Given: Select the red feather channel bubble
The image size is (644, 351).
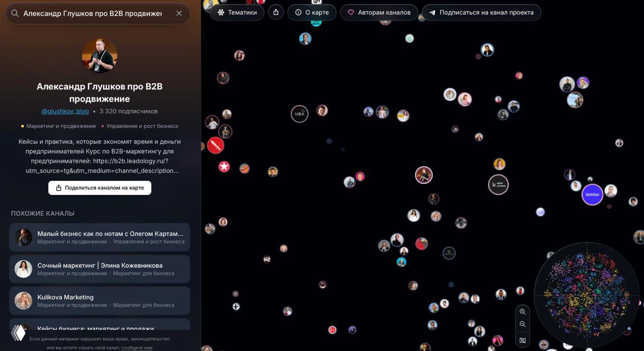Looking at the screenshot, I should coord(215,145).
